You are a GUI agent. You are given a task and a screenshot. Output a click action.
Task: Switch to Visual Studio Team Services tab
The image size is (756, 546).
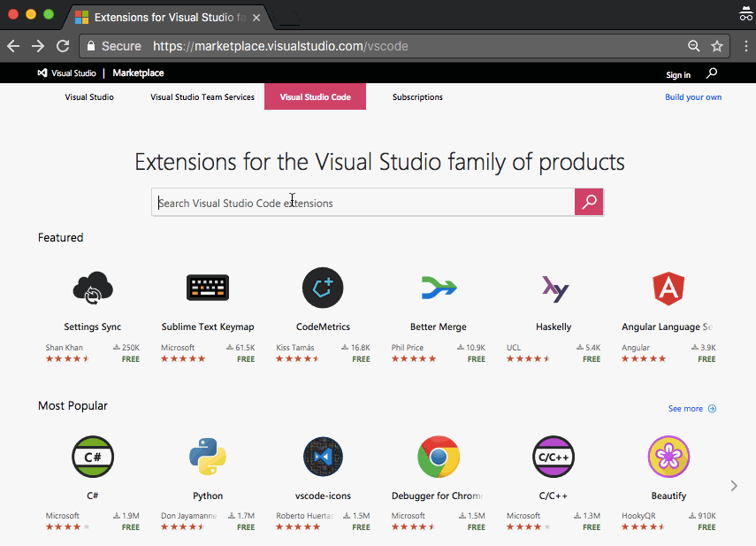coord(202,97)
